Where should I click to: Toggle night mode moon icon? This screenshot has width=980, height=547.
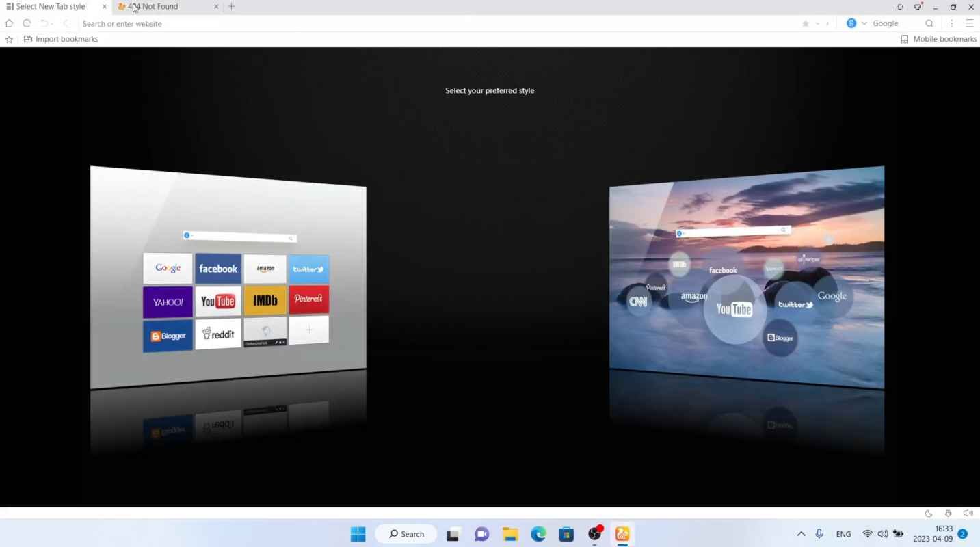point(929,513)
